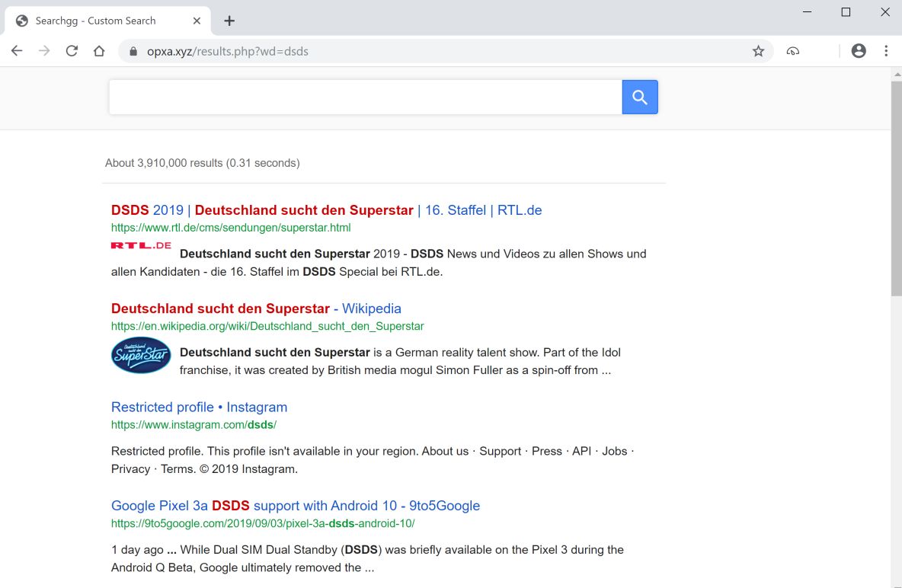Click inside the empty search input field
Viewport: 902px width, 588px height.
[x=366, y=97]
